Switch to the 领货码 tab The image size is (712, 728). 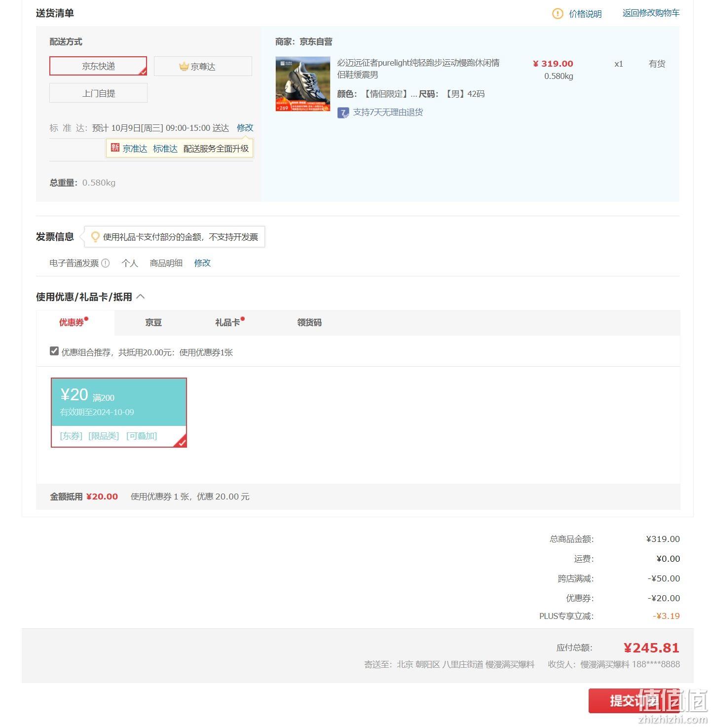click(x=309, y=323)
